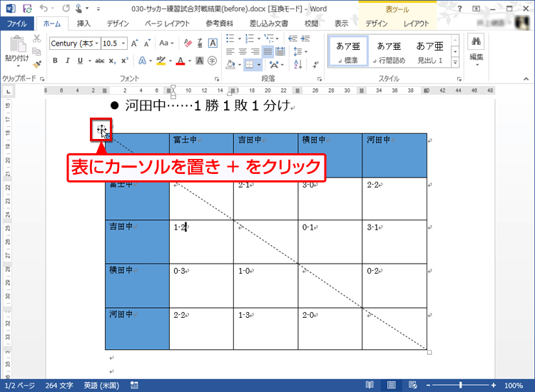Adjust the zoom slider handle
535x392 pixels.
click(461, 385)
